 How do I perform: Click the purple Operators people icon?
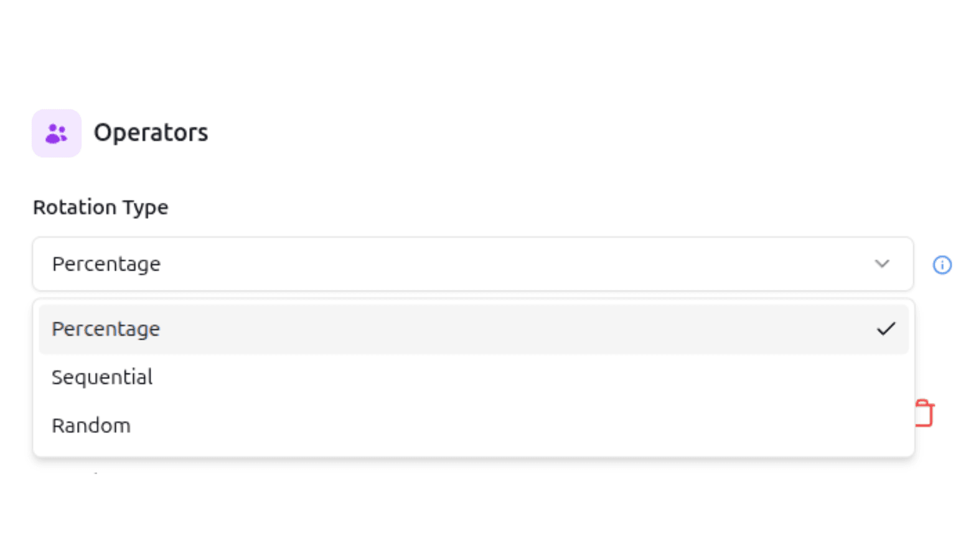click(57, 133)
